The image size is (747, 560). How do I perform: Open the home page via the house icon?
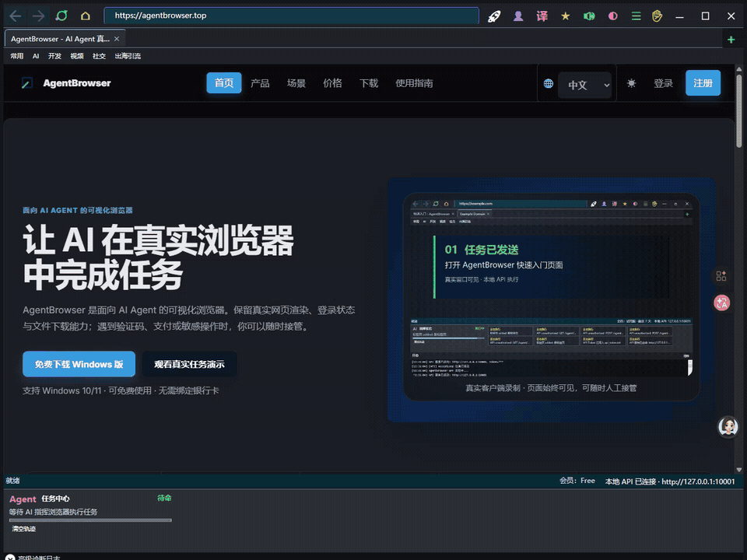pos(86,16)
